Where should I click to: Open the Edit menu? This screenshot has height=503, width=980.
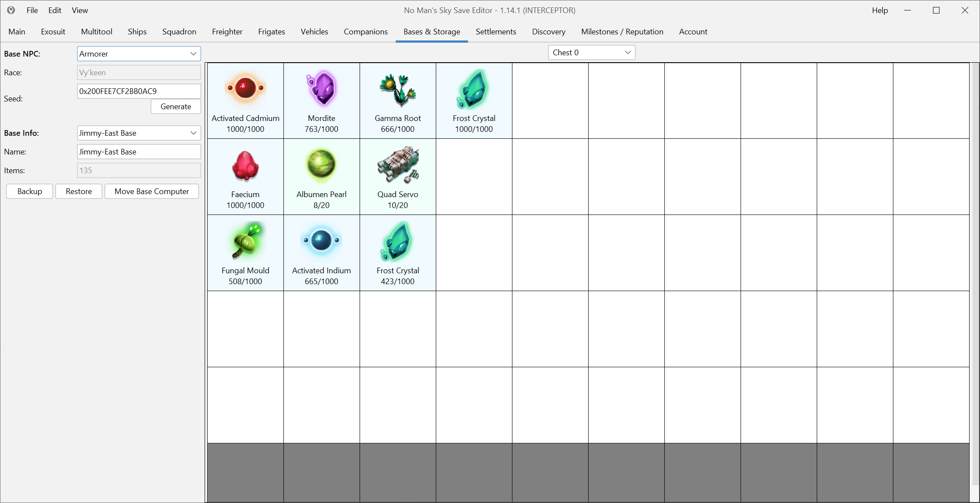coord(54,10)
